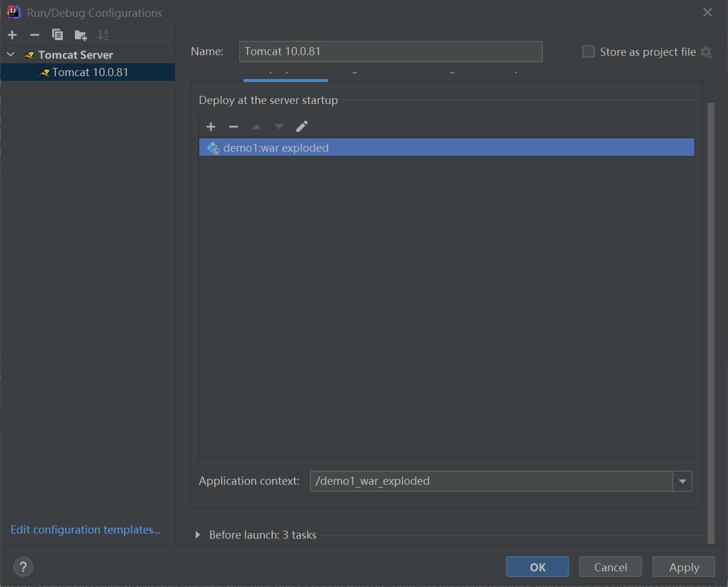Open Edit configuration templates link
Viewport: 728px width, 587px height.
[x=85, y=529]
